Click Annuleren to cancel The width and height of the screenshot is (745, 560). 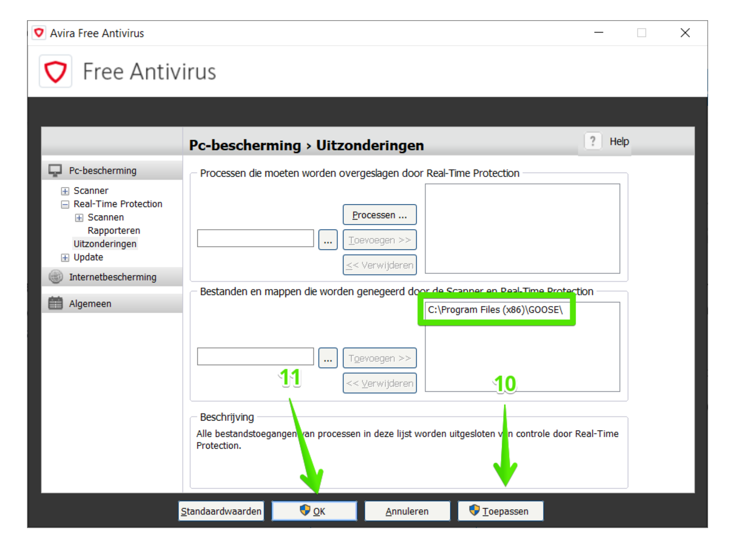click(x=407, y=511)
